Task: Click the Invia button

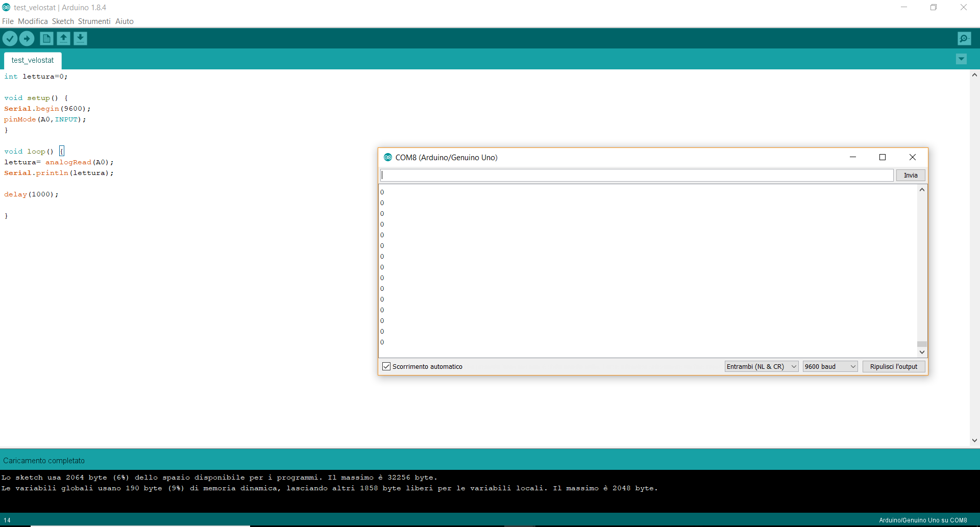Action: (911, 175)
